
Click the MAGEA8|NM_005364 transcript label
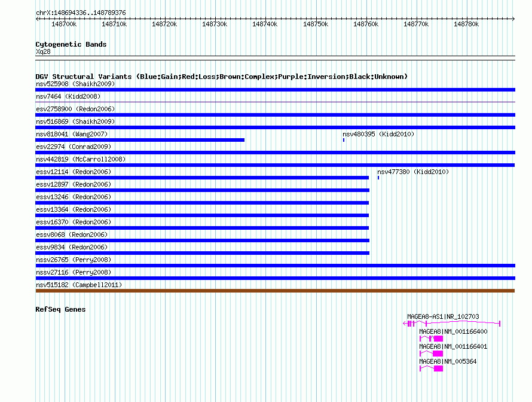click(x=448, y=361)
